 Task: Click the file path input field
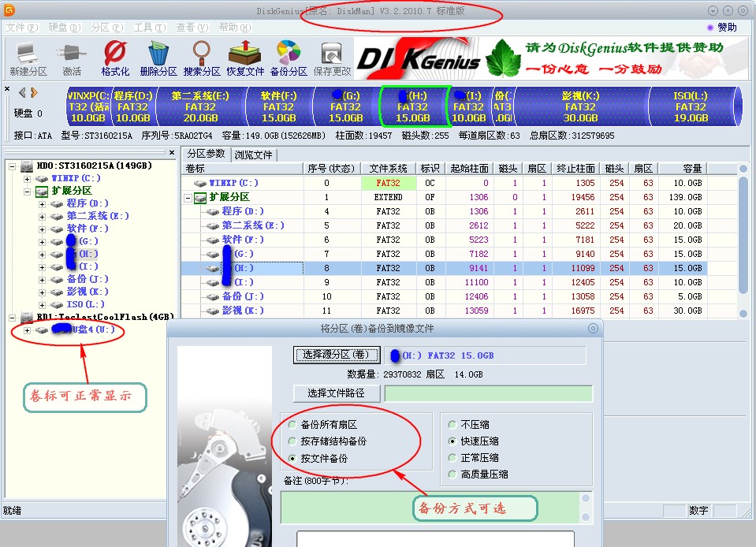489,393
